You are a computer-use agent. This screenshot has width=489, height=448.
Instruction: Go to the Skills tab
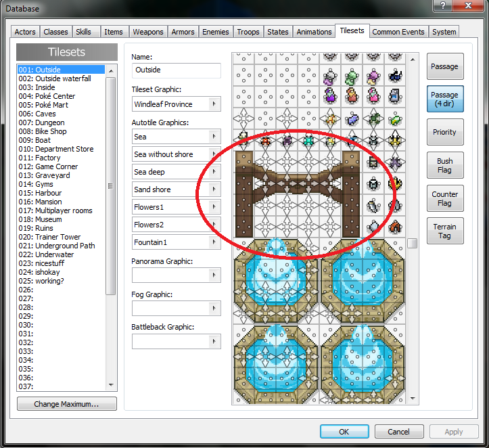click(x=84, y=32)
